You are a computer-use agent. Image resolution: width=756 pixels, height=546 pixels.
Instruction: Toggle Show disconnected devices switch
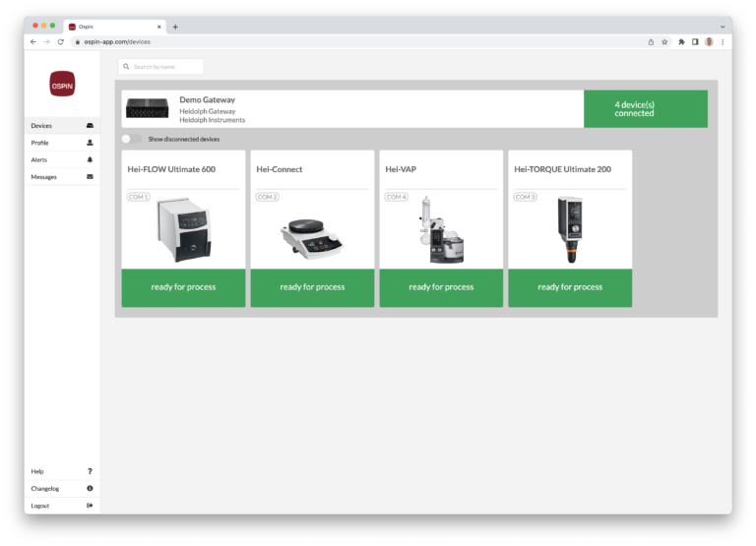point(131,139)
